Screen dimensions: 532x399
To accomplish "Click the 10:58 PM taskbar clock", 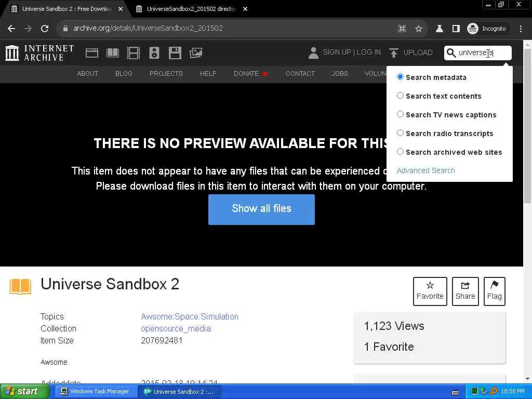I will click(513, 392).
